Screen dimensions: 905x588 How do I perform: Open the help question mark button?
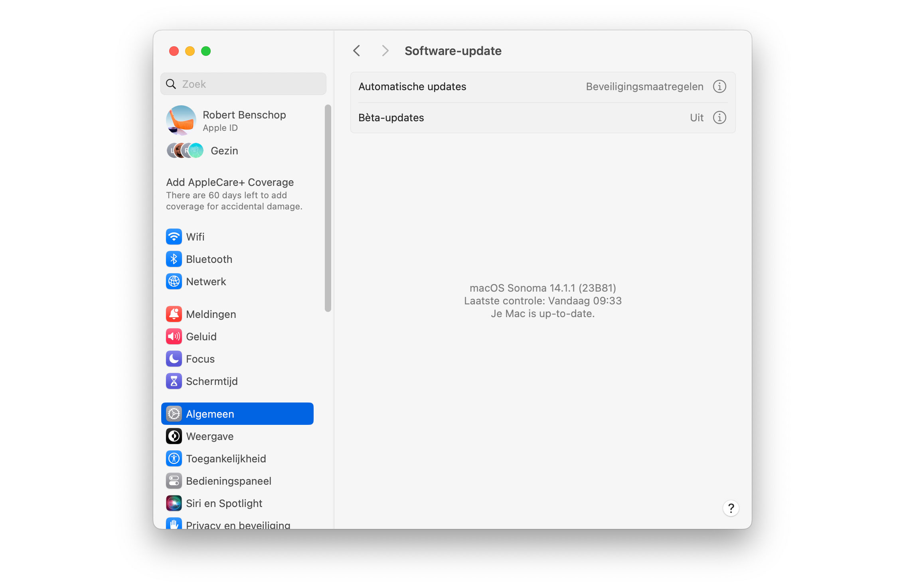(x=731, y=508)
